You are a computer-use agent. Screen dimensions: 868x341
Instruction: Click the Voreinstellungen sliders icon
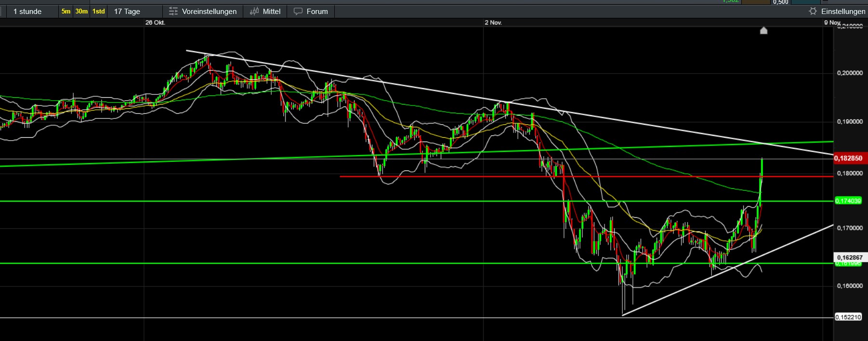173,11
